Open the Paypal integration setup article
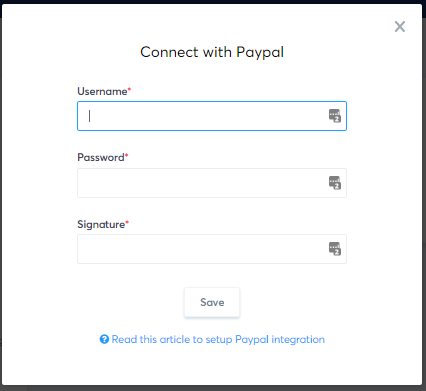Screen dimensions: 426x391 click(x=218, y=339)
